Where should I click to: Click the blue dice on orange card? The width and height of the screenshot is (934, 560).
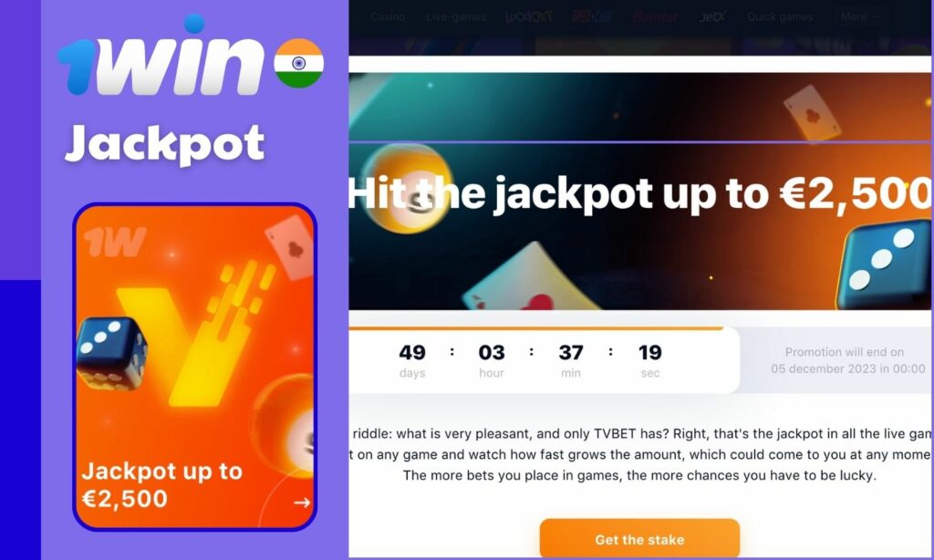[112, 353]
